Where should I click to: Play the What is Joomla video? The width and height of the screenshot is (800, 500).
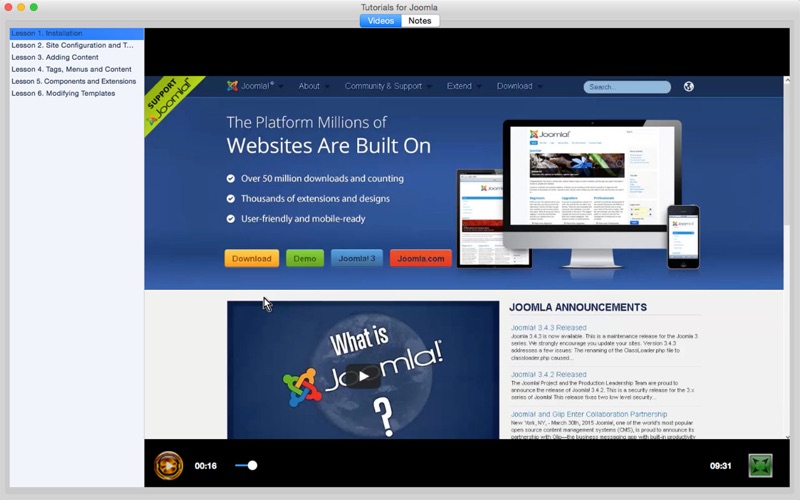(363, 377)
